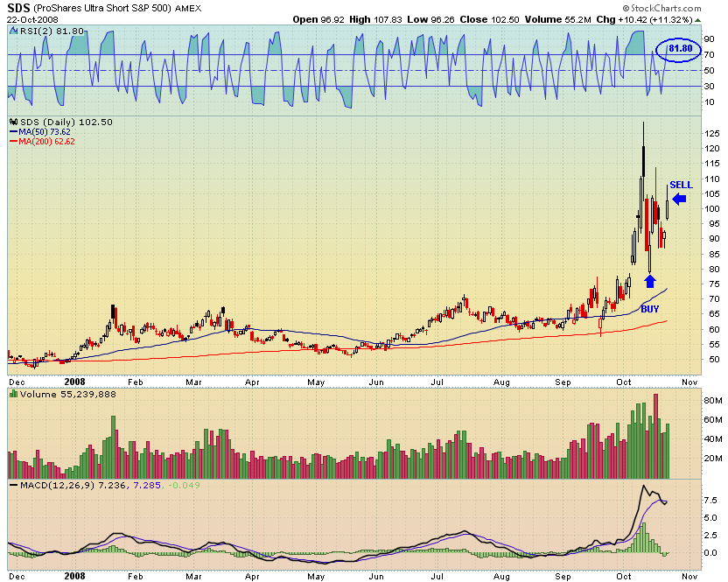Click the 105 price axis label
Viewport: 728px width, 582px height.
[x=711, y=193]
